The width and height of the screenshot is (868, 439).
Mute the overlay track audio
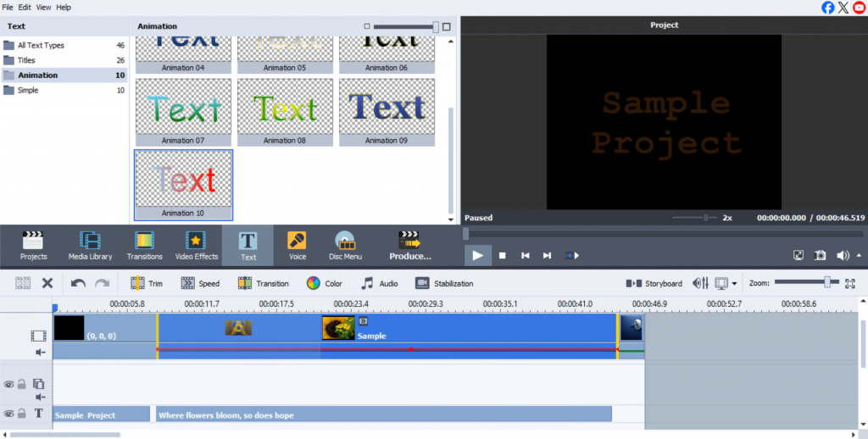tap(41, 397)
